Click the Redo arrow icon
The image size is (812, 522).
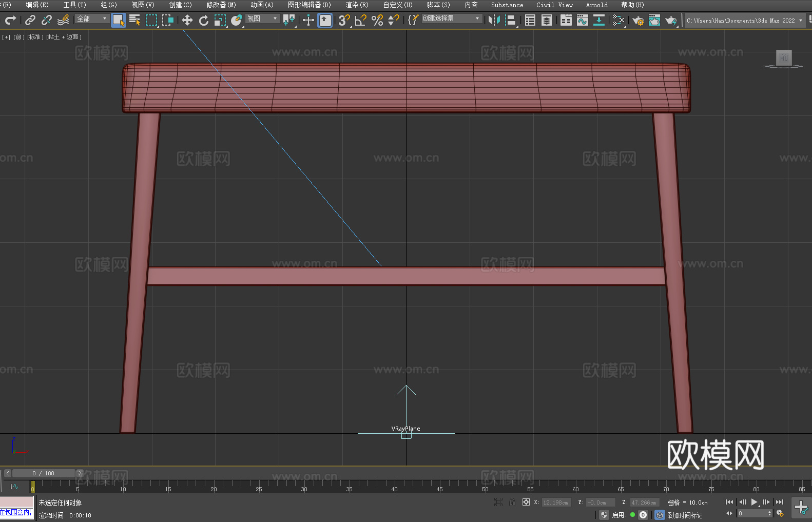coord(10,20)
